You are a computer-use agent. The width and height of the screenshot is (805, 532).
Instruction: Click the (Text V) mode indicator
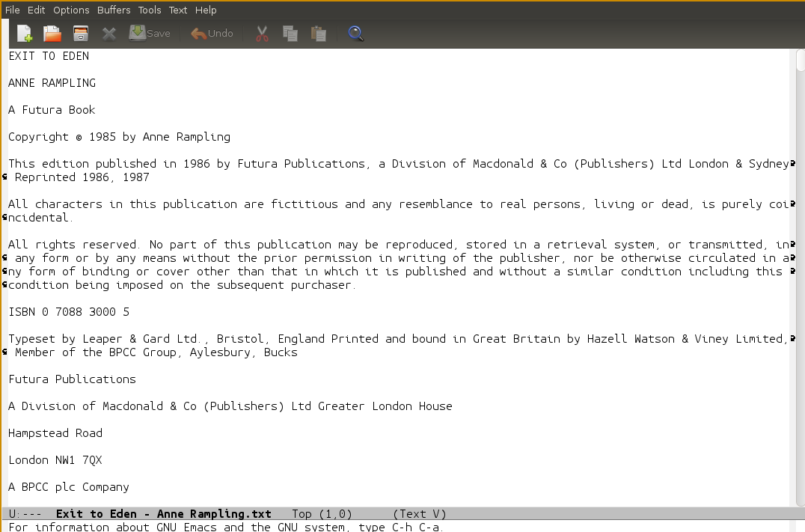[420, 513]
